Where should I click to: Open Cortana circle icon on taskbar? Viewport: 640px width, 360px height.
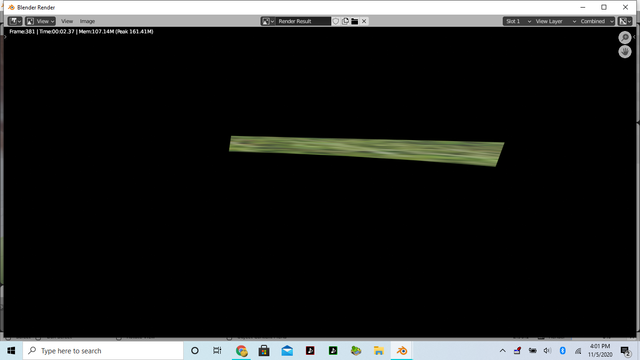coord(195,351)
